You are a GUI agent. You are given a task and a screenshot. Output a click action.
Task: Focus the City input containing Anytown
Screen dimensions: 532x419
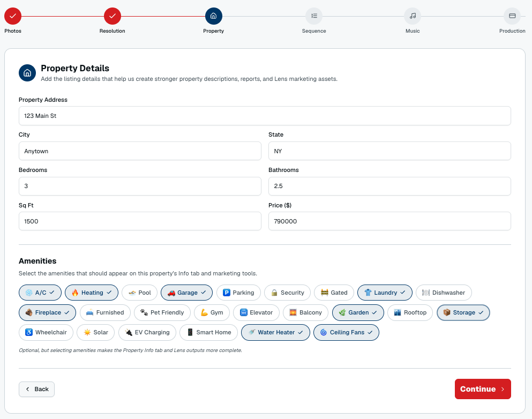(140, 151)
